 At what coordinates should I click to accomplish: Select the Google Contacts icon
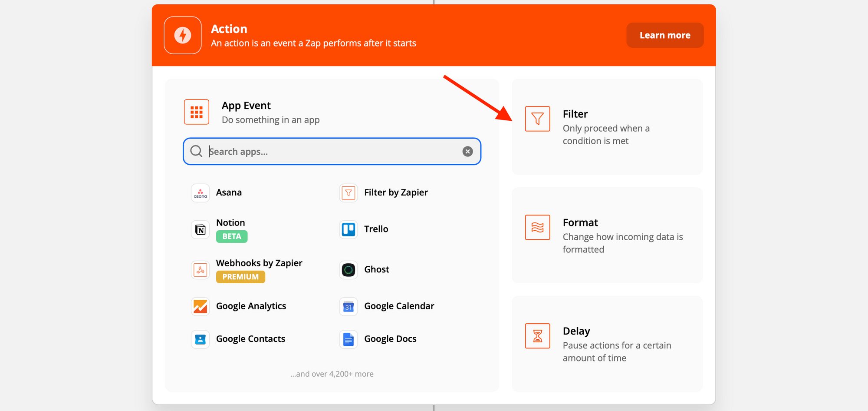[201, 339]
